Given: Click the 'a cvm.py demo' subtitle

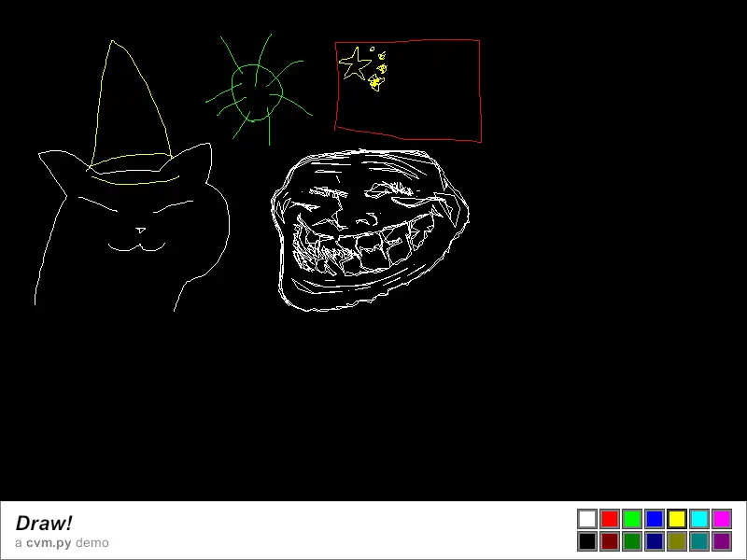Looking at the screenshot, I should 62,543.
